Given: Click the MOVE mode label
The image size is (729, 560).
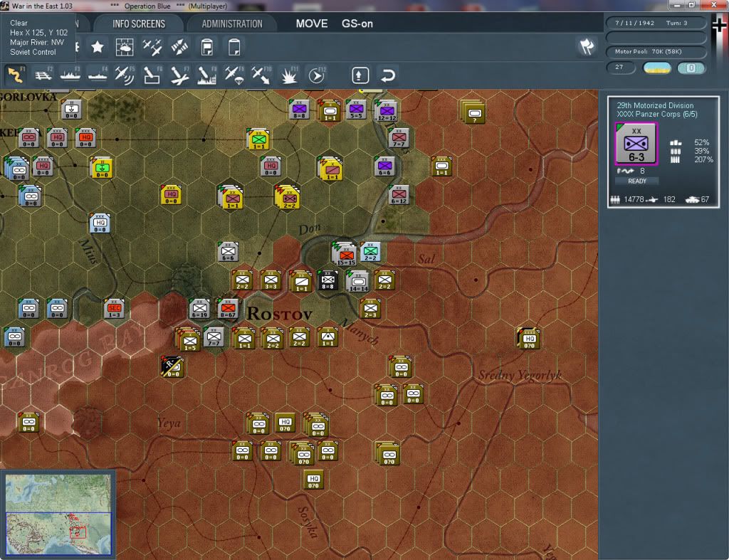Looking at the screenshot, I should (x=312, y=23).
